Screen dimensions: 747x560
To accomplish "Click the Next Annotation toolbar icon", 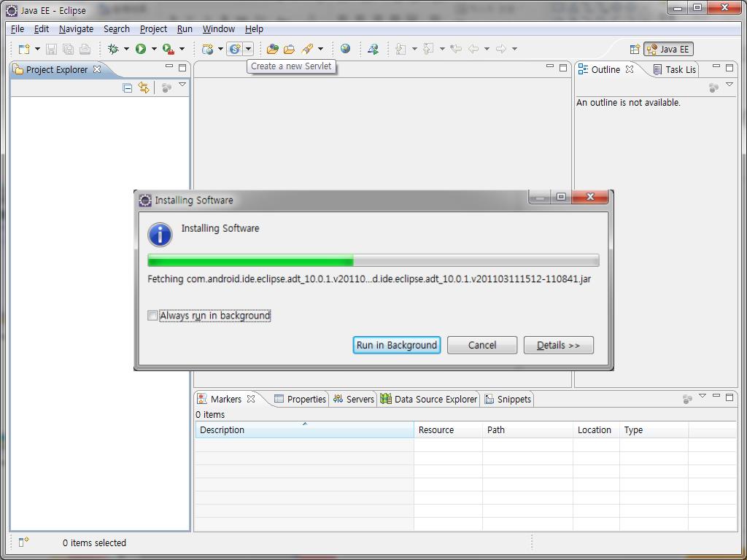I will (401, 49).
